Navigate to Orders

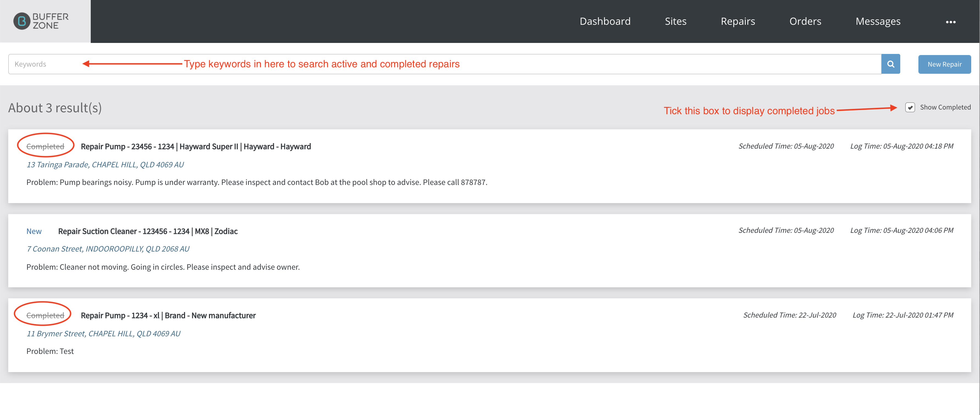click(805, 21)
